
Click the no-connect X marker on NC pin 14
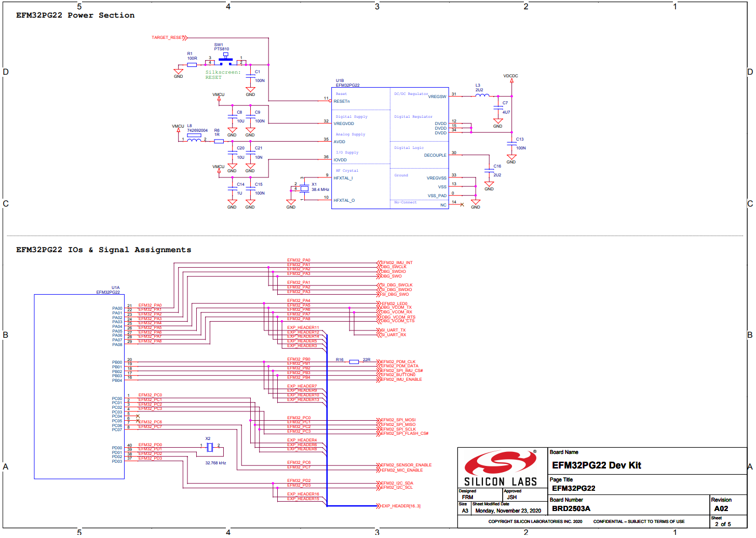(462, 204)
